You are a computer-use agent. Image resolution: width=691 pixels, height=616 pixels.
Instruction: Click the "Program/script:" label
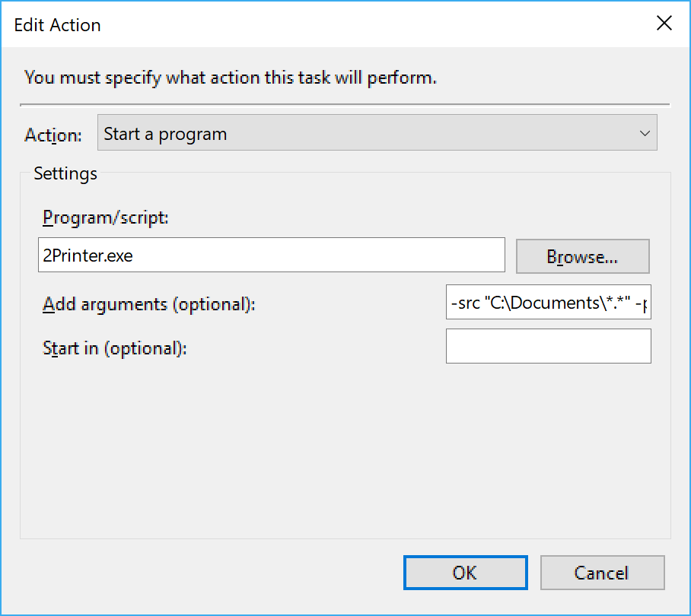(x=105, y=218)
